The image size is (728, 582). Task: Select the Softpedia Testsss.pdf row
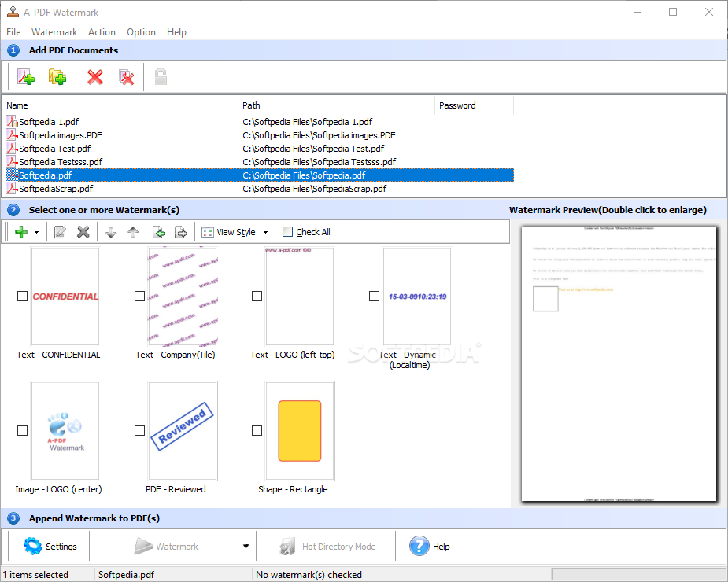click(259, 162)
